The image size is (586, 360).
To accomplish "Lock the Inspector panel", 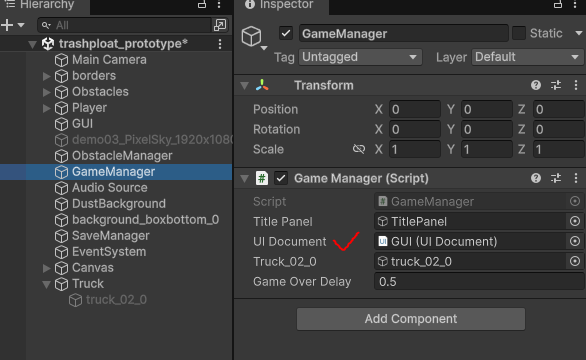I will tap(558, 4).
